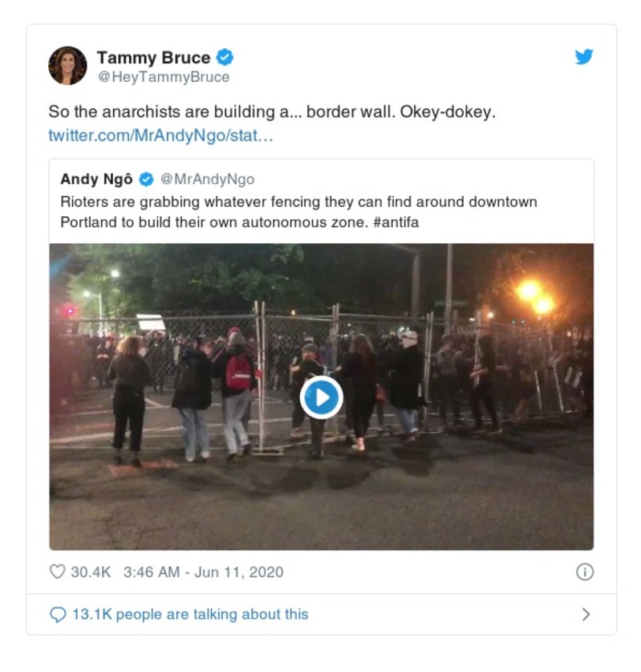Open the Tammy Bruce display name
This screenshot has width=641, height=672.
(153, 58)
